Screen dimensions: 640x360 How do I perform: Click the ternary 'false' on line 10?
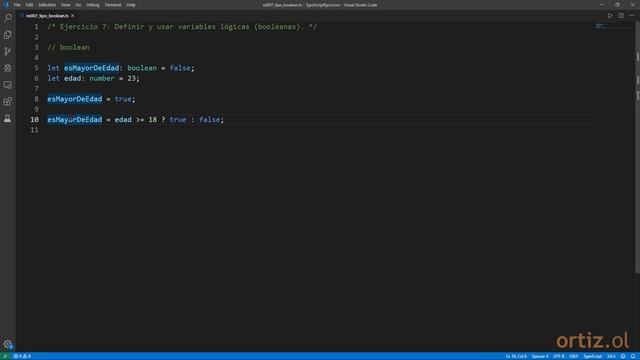209,120
